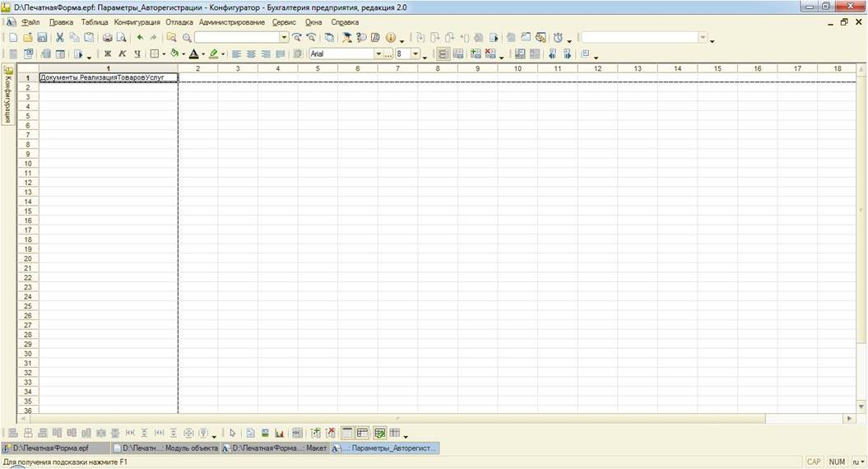
Task: Paste from clipboard icon
Action: 89,38
